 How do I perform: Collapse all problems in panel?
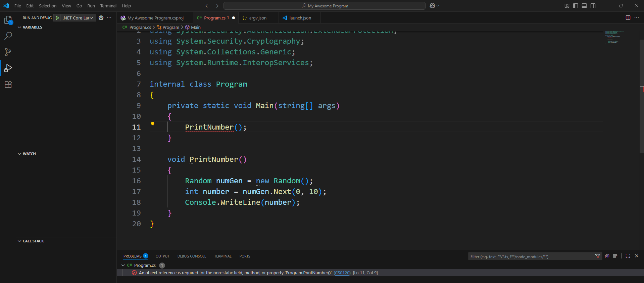[x=607, y=256]
